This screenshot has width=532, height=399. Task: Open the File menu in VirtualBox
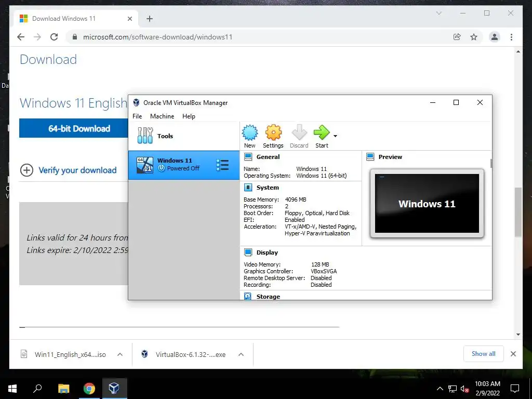point(137,116)
